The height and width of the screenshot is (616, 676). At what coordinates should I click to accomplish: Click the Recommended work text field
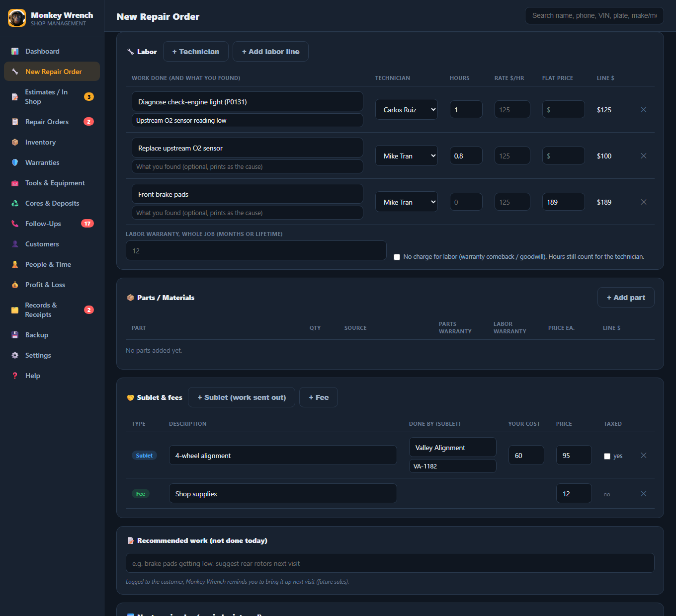(390, 563)
